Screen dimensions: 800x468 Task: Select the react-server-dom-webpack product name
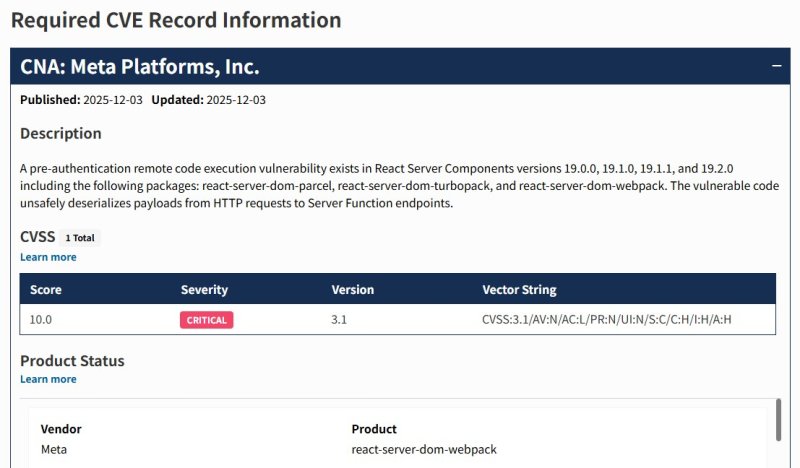[x=424, y=450]
